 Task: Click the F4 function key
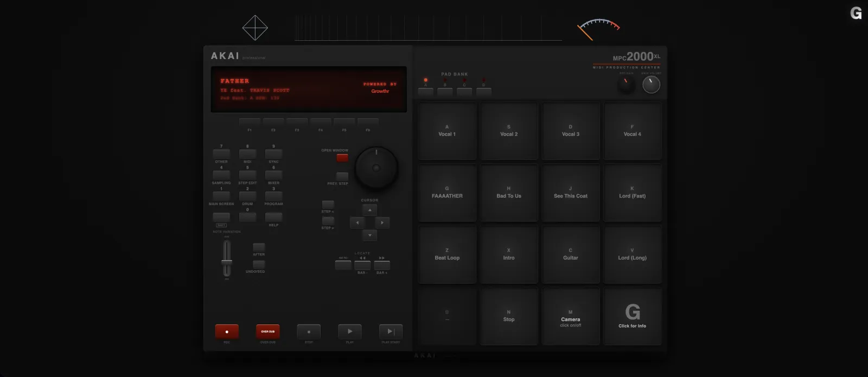tap(321, 122)
